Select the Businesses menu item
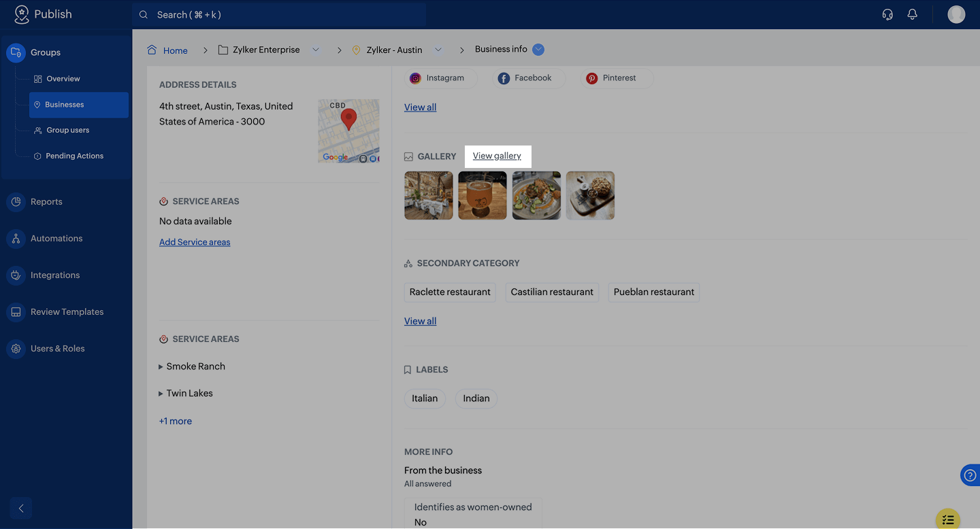Image resolution: width=980 pixels, height=529 pixels. click(79, 105)
